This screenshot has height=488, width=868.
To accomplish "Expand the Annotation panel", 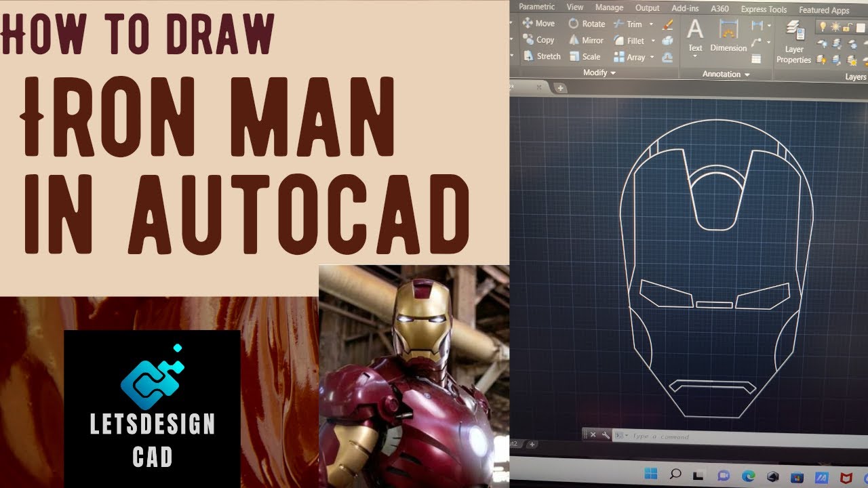I will (726, 74).
